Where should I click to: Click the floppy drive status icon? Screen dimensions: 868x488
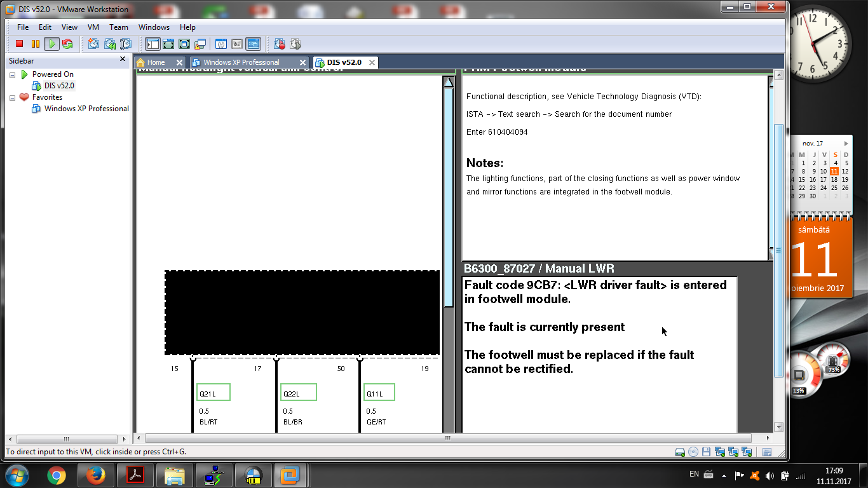pos(707,452)
